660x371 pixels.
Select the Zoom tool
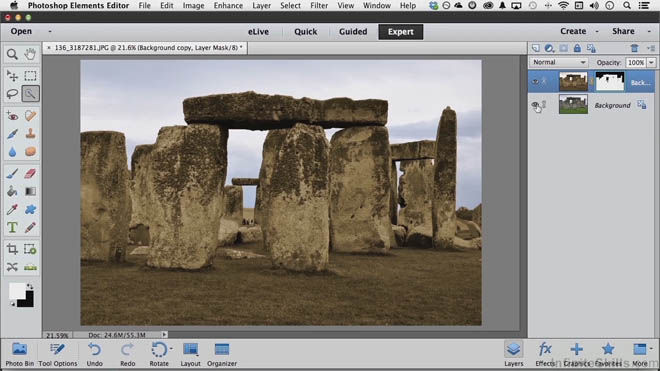click(x=12, y=54)
